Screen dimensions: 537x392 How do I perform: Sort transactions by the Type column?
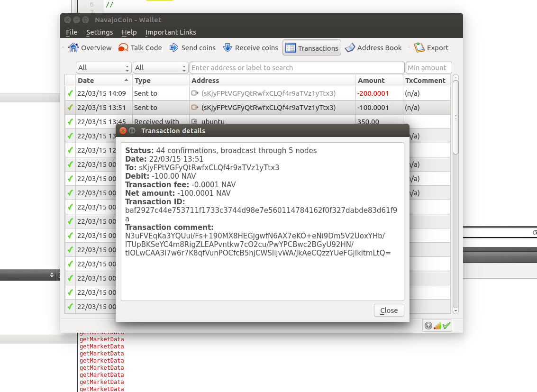point(161,81)
